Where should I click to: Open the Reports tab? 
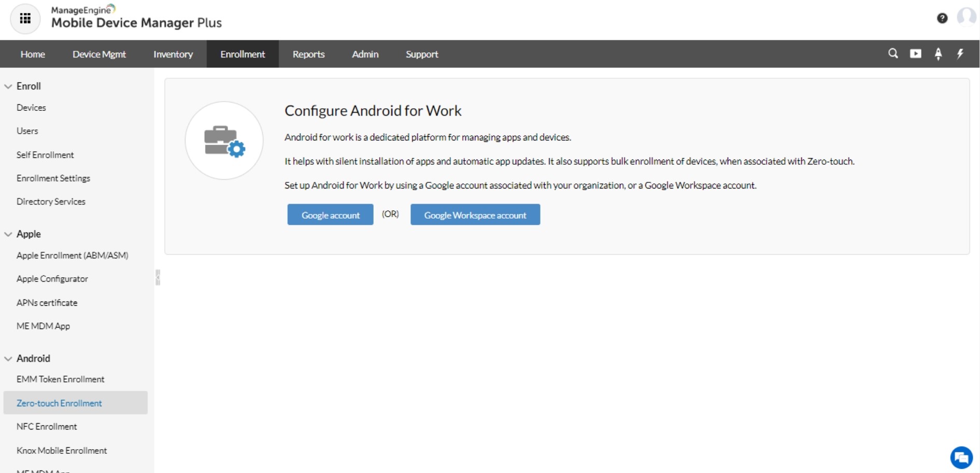308,54
